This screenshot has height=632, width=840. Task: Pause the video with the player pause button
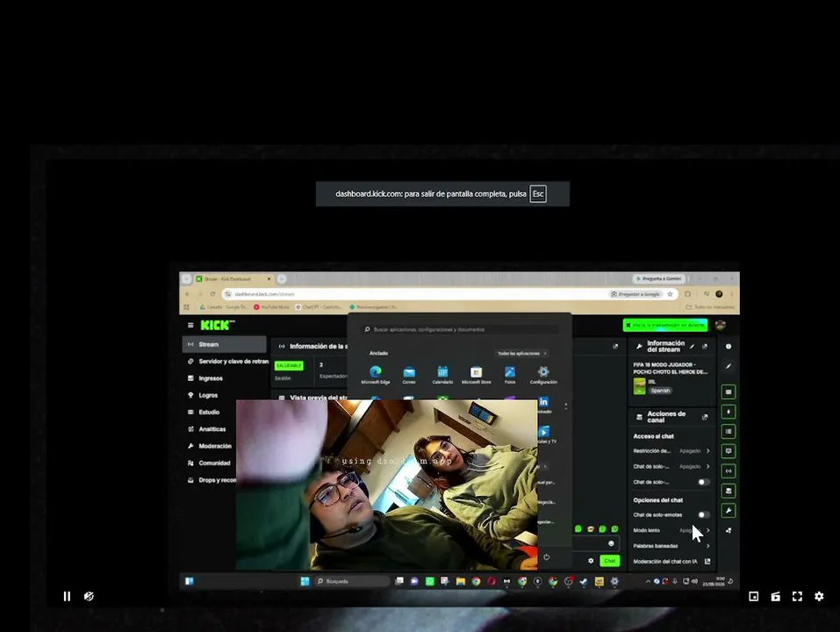67,596
